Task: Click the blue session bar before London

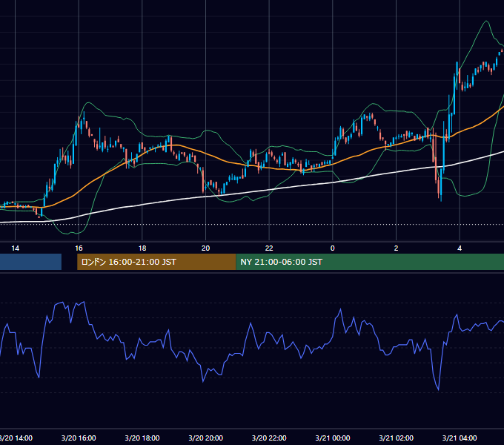Action: tap(30, 262)
